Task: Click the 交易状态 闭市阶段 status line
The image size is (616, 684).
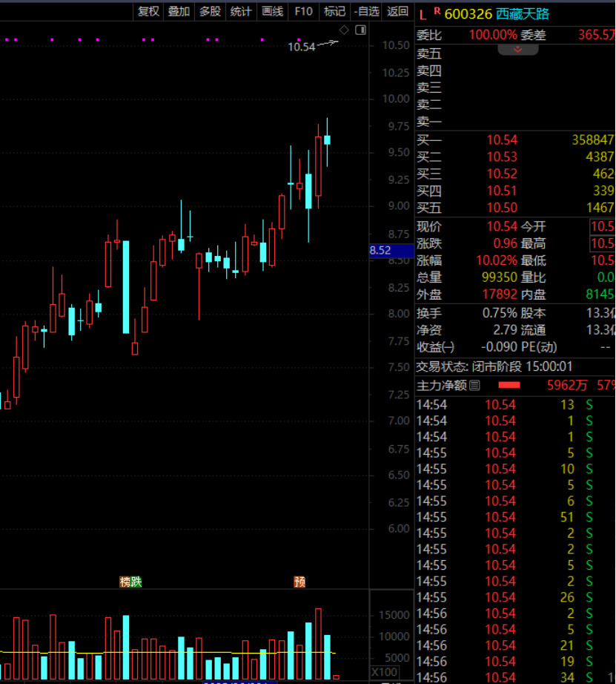Action: (x=494, y=366)
